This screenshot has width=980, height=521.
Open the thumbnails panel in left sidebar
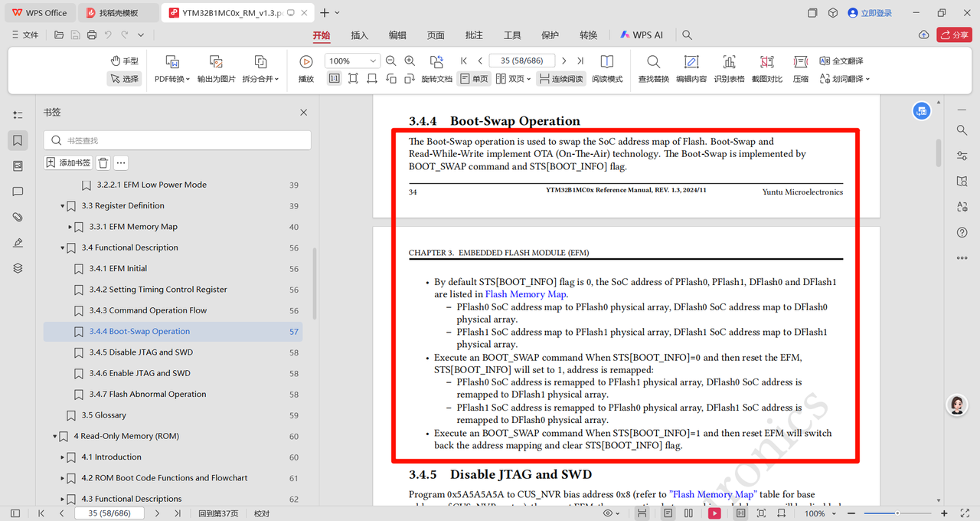click(18, 165)
